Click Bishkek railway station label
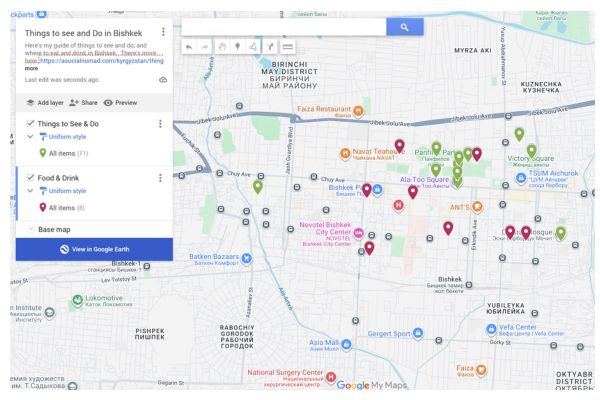The height and width of the screenshot is (400, 600). coord(450,279)
